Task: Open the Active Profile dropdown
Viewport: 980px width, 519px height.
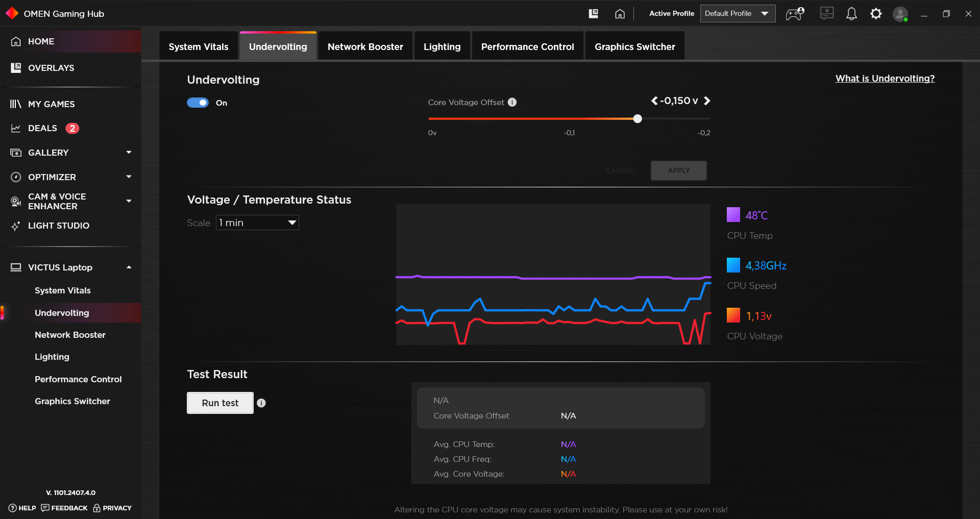Action: click(x=738, y=14)
